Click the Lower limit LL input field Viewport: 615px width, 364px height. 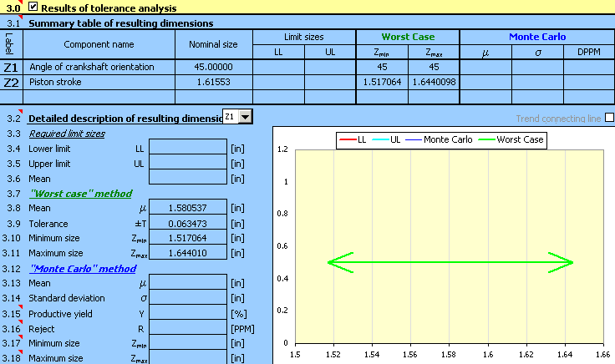(188, 147)
